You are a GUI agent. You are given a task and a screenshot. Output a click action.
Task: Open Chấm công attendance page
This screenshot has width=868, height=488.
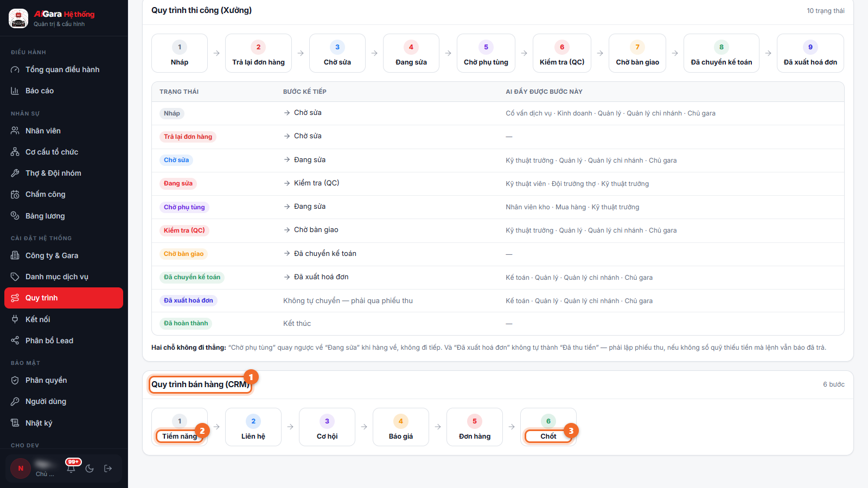(64, 194)
